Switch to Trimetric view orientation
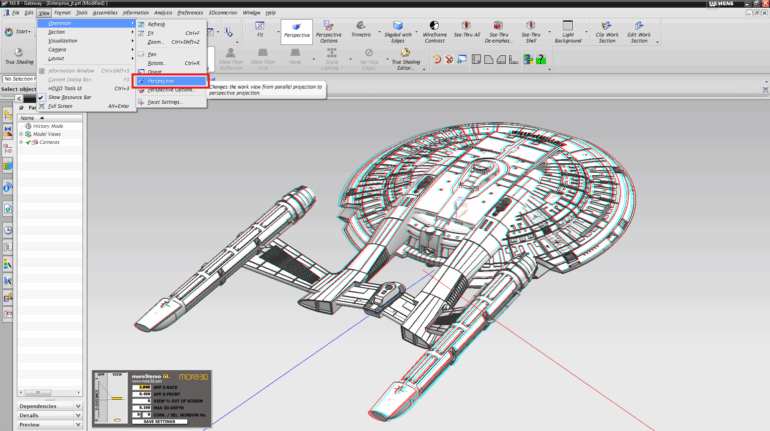770x431 pixels. 361,29
